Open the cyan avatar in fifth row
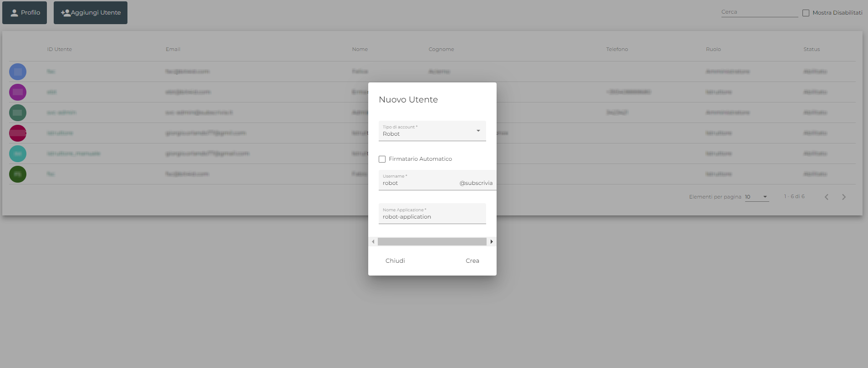 point(18,153)
